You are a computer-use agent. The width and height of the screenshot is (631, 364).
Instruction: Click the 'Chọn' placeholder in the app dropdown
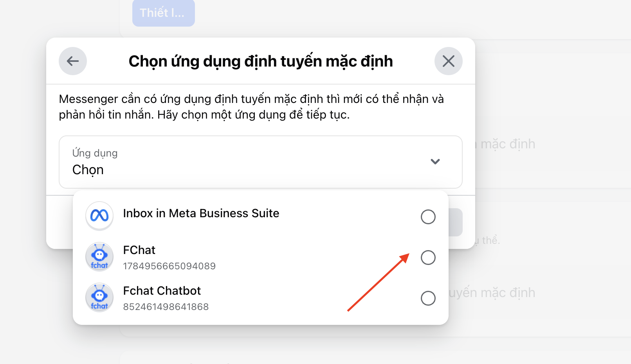[88, 170]
